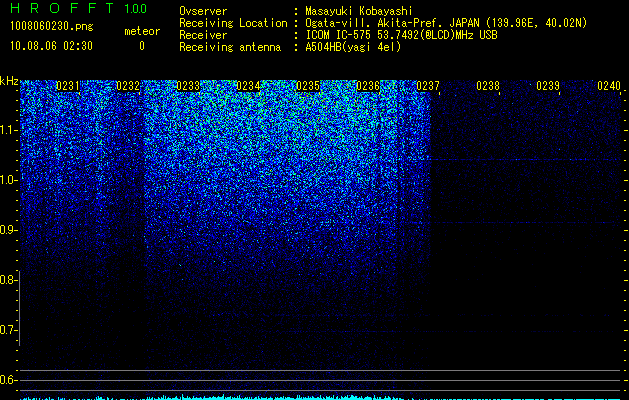Viewport: 629px width, 400px height.
Task: Click the date stamp 10.08.06 02:30
Action: 51,46
